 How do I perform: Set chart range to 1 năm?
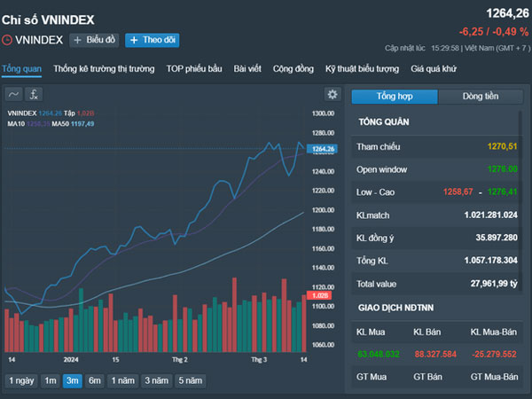coord(123,380)
